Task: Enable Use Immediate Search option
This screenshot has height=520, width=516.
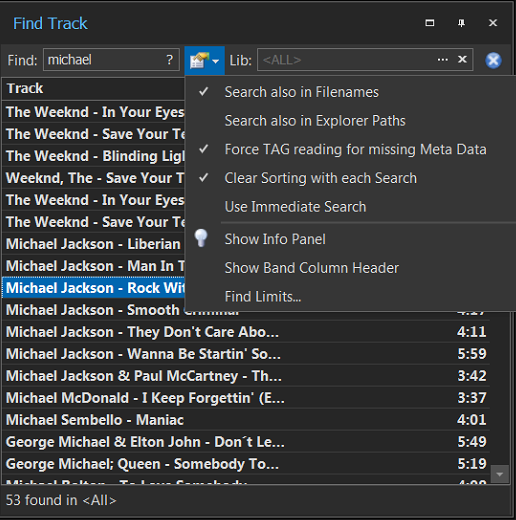Action: click(350, 207)
